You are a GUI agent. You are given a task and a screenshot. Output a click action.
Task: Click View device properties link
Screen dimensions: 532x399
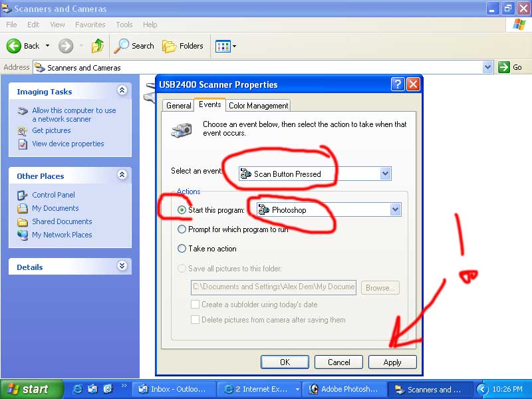coord(68,144)
